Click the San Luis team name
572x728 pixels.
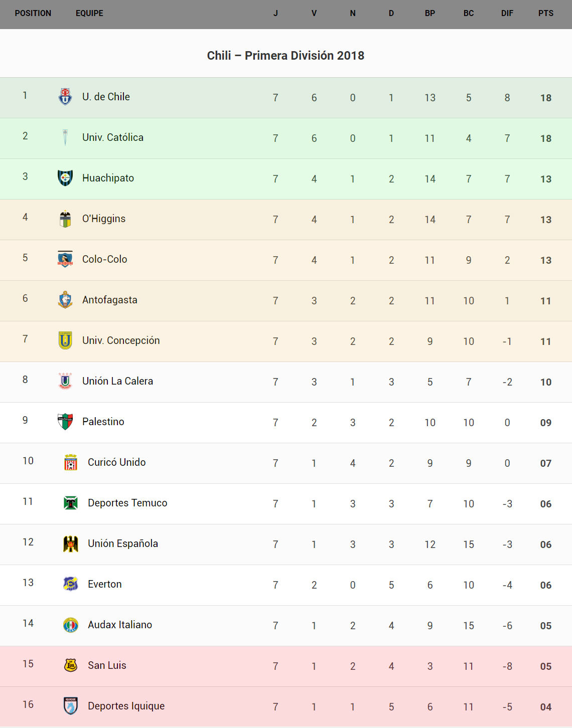tap(107, 665)
